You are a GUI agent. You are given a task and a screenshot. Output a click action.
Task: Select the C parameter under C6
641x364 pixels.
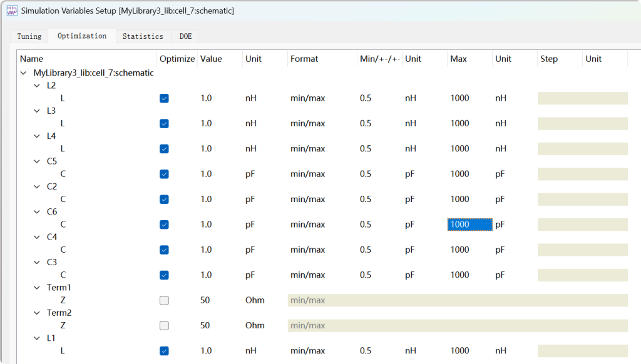click(x=63, y=225)
